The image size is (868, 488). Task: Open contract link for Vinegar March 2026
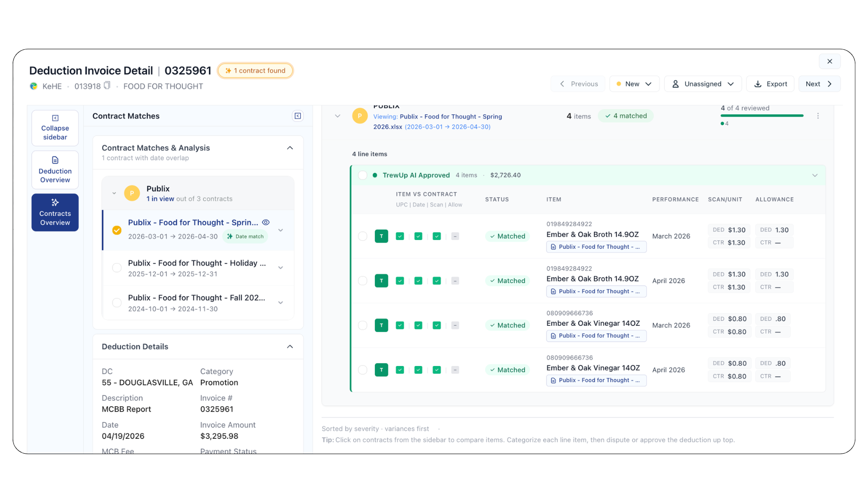click(x=596, y=336)
